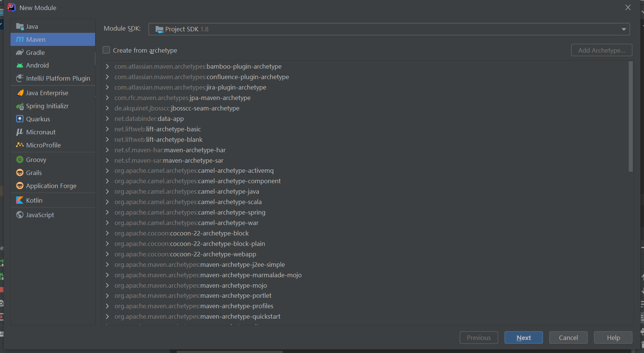The height and width of the screenshot is (353, 644).
Task: Expand lift-archetype-basic node
Action: [x=107, y=129]
